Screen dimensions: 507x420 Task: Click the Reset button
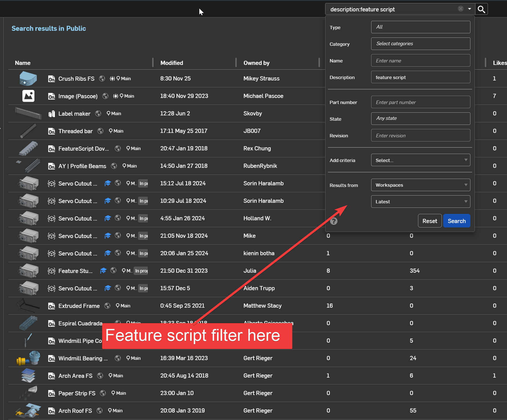429,221
